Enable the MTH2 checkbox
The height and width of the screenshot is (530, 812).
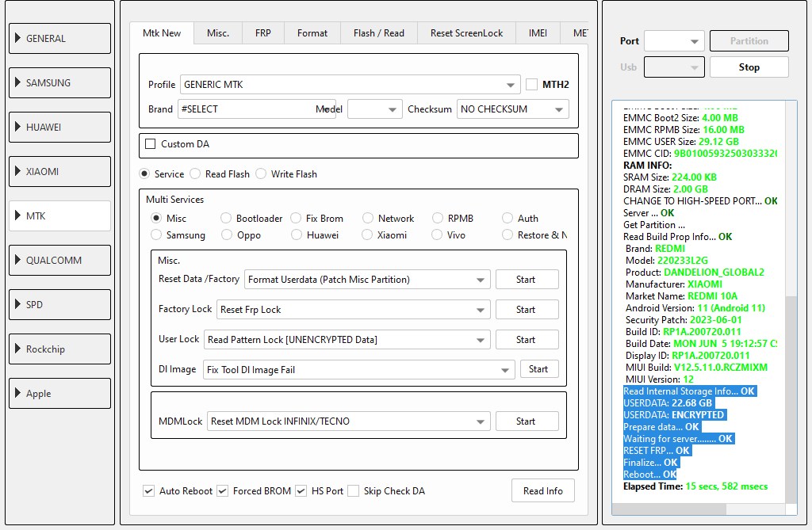(531, 85)
